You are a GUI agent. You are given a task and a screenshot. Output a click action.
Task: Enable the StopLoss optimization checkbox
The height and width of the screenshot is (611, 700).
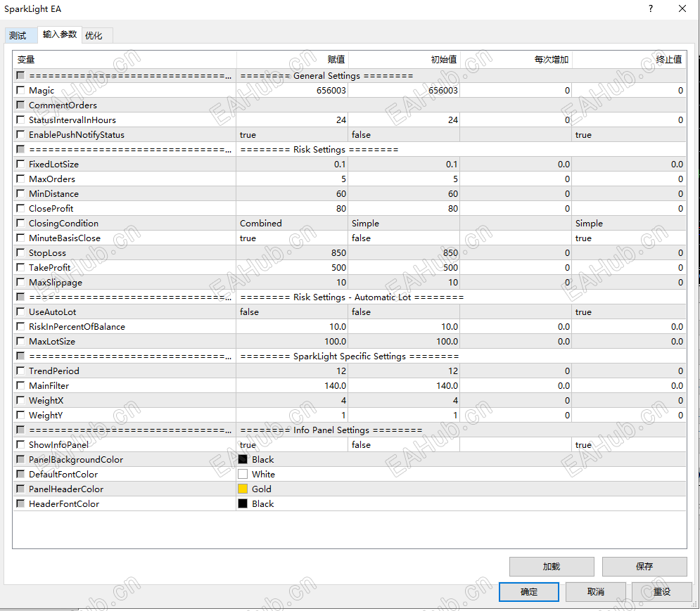tap(20, 252)
